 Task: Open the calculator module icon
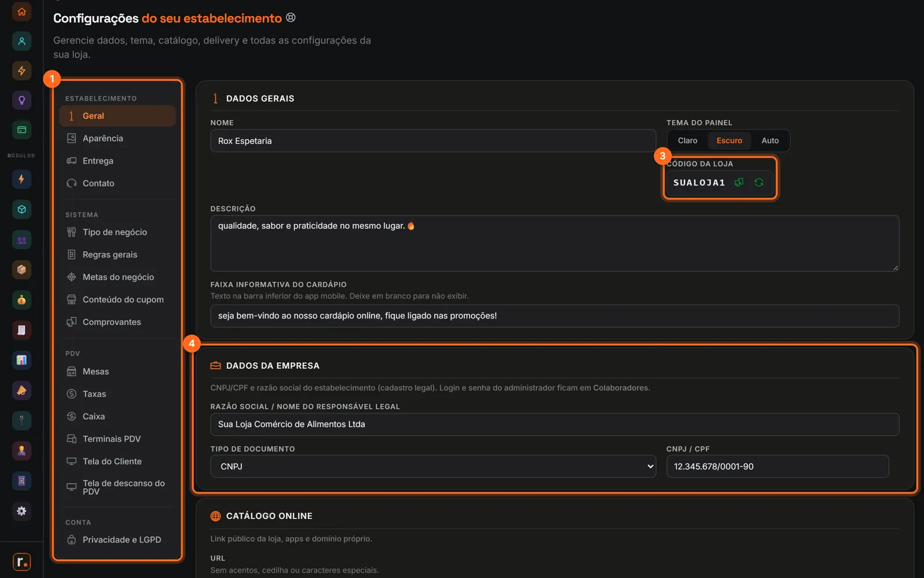(x=21, y=481)
